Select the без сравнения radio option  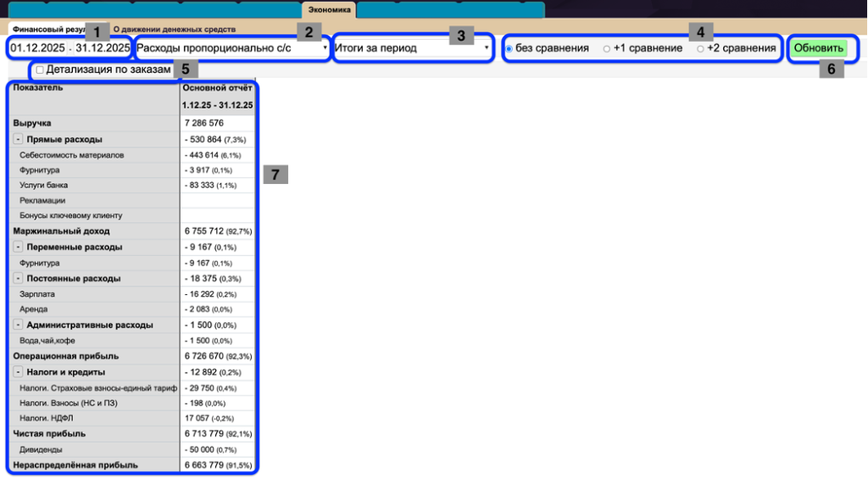point(509,48)
